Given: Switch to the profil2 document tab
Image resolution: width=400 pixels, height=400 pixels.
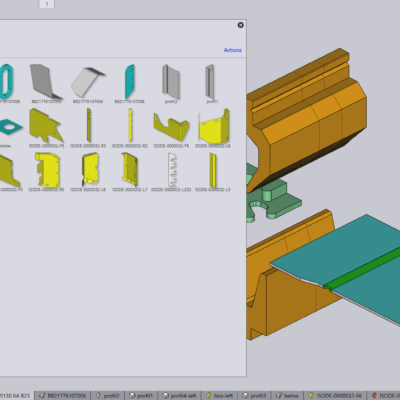Looking at the screenshot, I should tap(108, 396).
